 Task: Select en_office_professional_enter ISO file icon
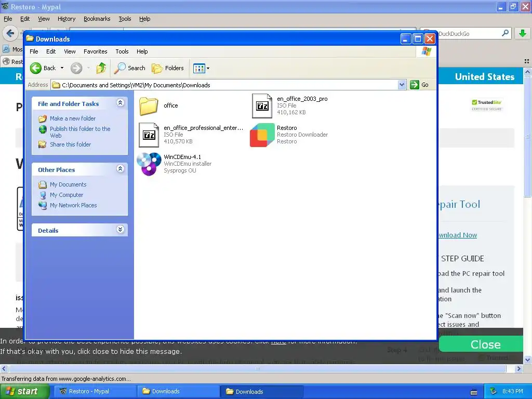click(x=149, y=135)
